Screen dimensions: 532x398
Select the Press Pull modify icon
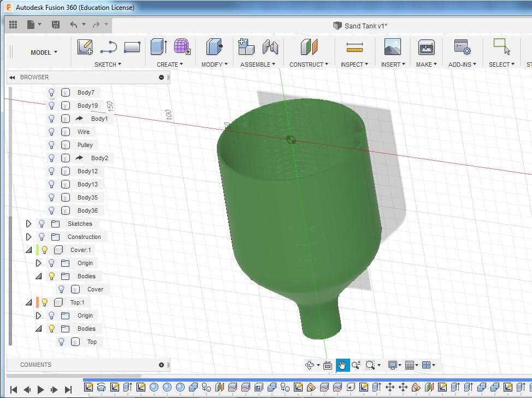tap(214, 47)
